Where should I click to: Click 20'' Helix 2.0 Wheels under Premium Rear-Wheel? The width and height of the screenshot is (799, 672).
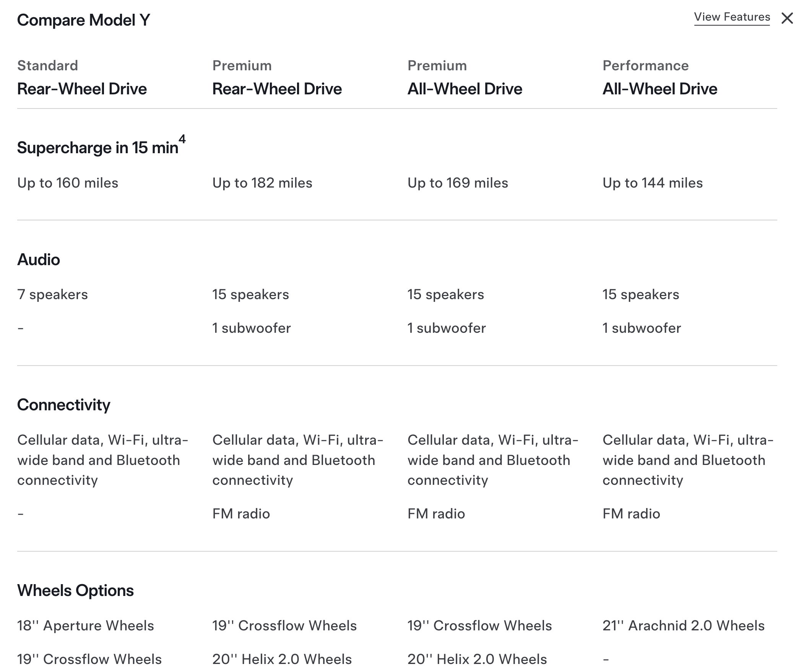coord(282,659)
